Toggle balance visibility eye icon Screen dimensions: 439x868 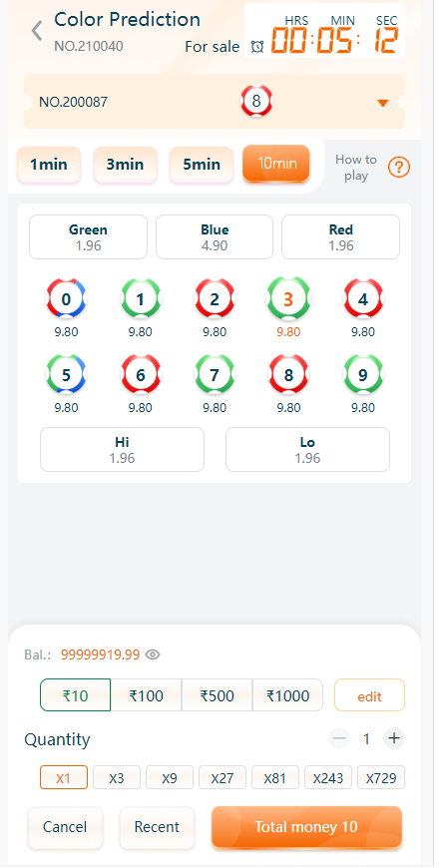(x=153, y=654)
